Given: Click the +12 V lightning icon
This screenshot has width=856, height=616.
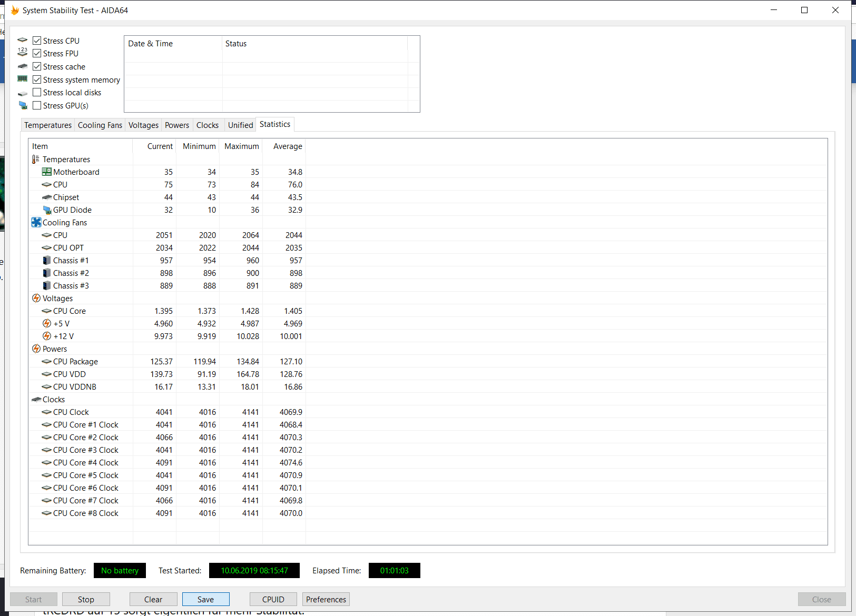Looking at the screenshot, I should (x=47, y=336).
